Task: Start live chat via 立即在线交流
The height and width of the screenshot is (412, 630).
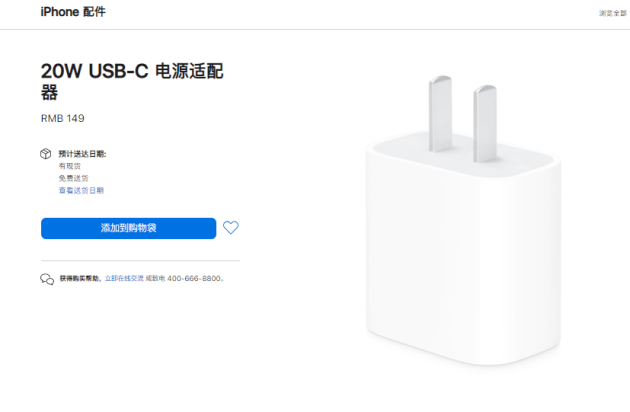Action: click(124, 278)
